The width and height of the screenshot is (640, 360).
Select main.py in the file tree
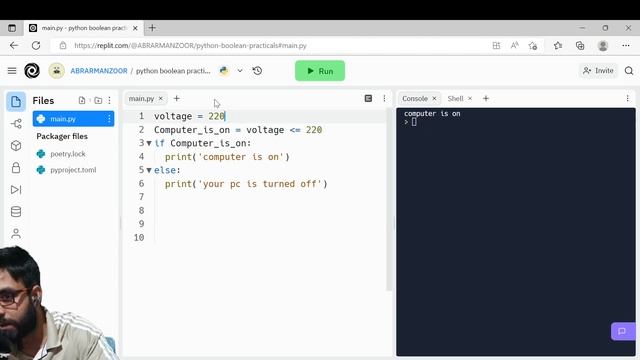pos(73,119)
